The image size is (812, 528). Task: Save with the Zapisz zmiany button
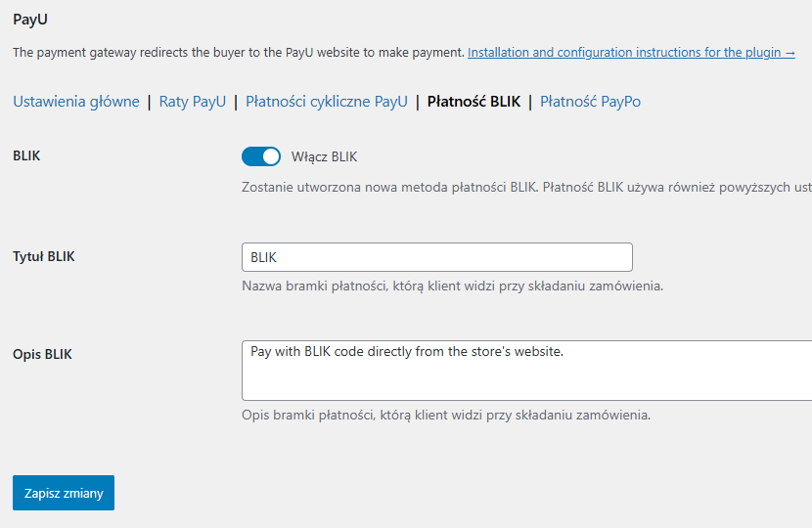(x=64, y=493)
